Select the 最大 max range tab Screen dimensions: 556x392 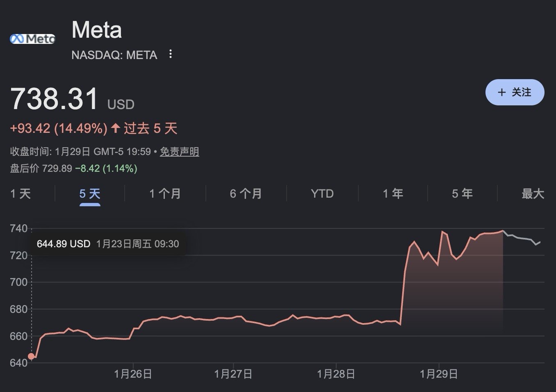(533, 194)
